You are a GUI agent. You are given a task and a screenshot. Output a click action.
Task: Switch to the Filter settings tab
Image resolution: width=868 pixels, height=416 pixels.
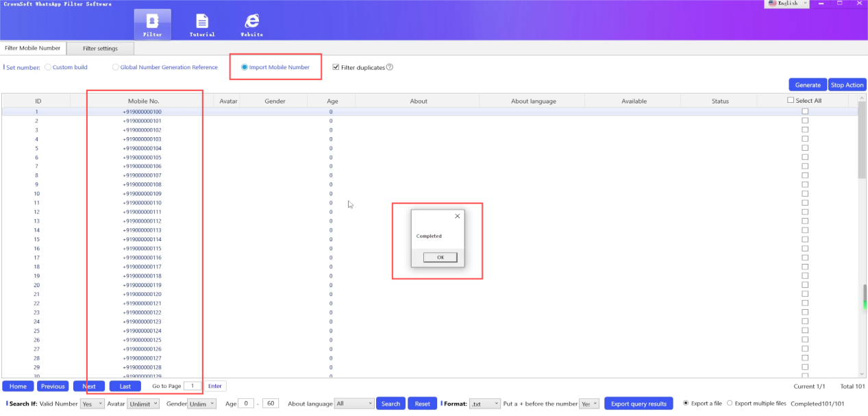click(x=100, y=49)
